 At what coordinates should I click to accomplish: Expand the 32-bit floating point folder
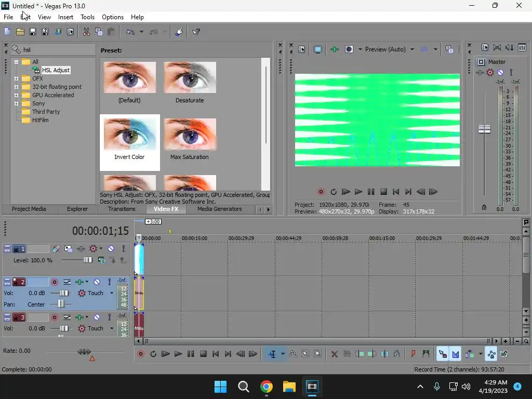coord(16,87)
